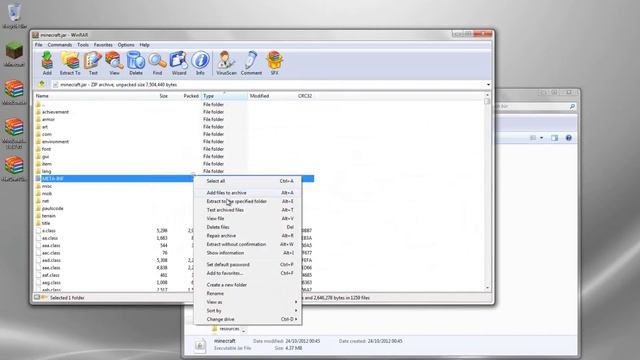640x360 pixels.
Task: Click the Find toolbar icon
Action: click(x=157, y=63)
